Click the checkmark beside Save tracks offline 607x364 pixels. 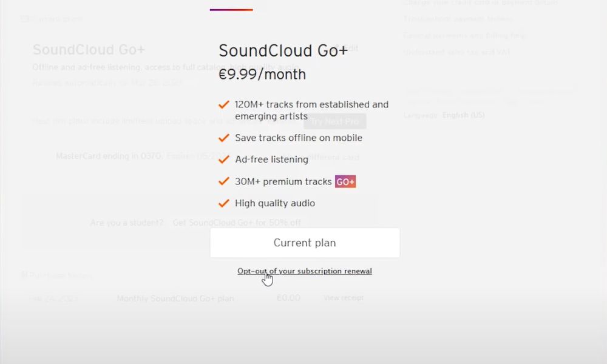point(224,138)
